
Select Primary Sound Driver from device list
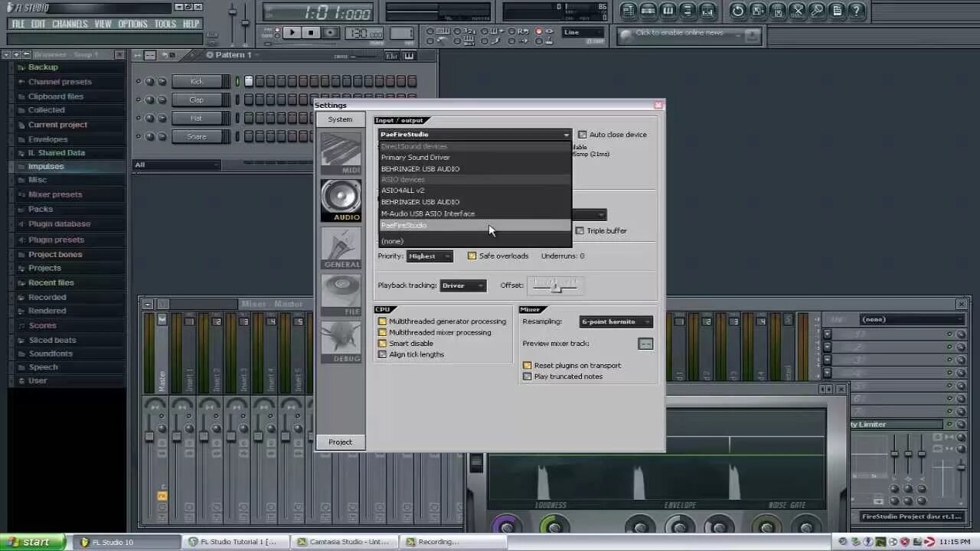(x=475, y=158)
